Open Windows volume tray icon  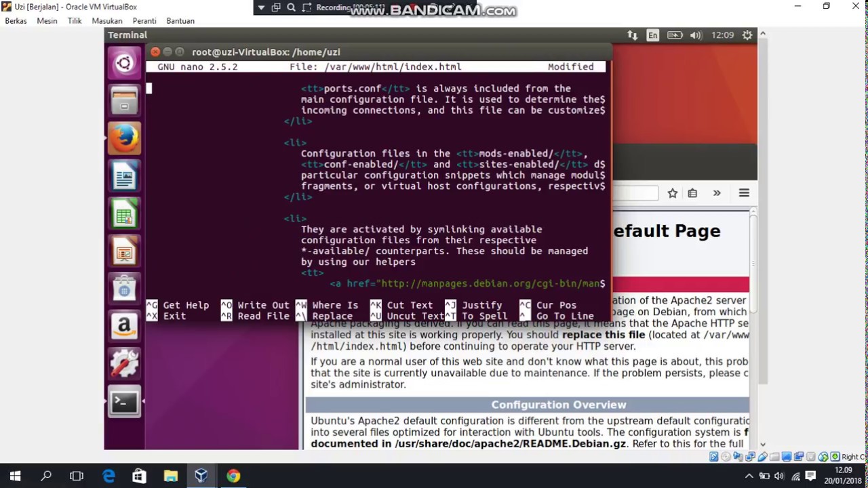[780, 476]
